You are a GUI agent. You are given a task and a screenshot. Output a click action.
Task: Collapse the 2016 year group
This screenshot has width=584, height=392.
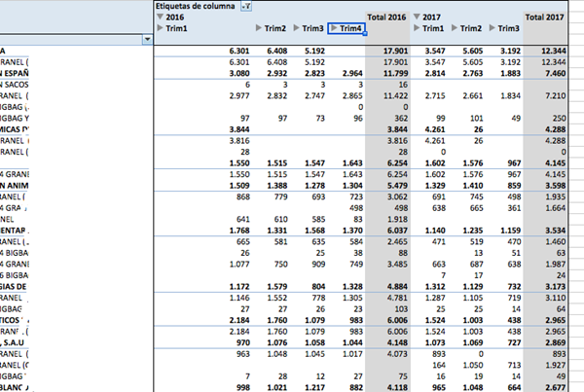pyautogui.click(x=160, y=18)
